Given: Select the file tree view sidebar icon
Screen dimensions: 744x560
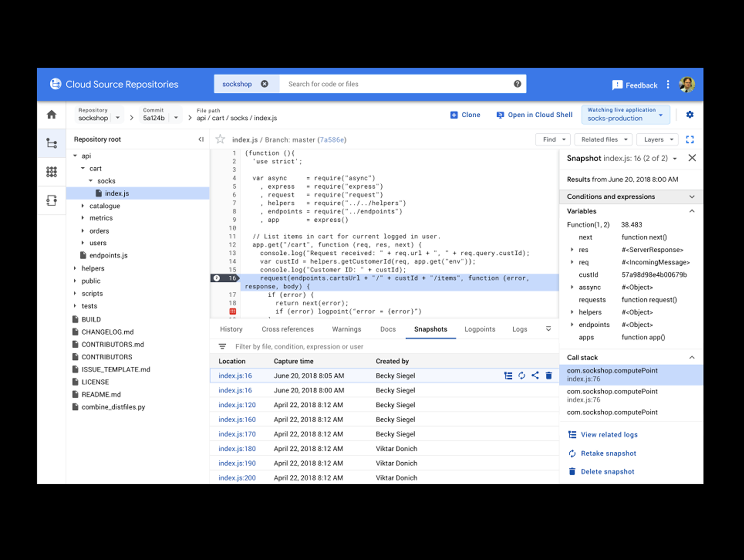Looking at the screenshot, I should coord(52,143).
